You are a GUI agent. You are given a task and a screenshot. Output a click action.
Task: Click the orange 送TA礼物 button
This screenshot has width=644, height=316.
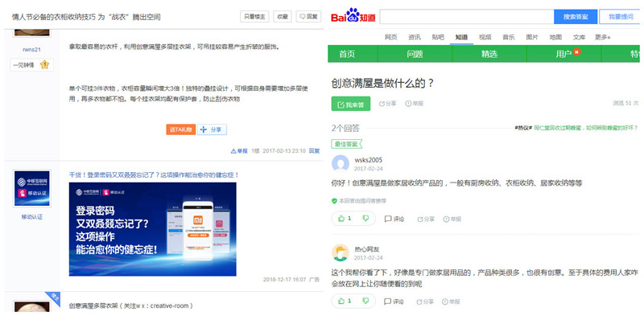pos(180,129)
